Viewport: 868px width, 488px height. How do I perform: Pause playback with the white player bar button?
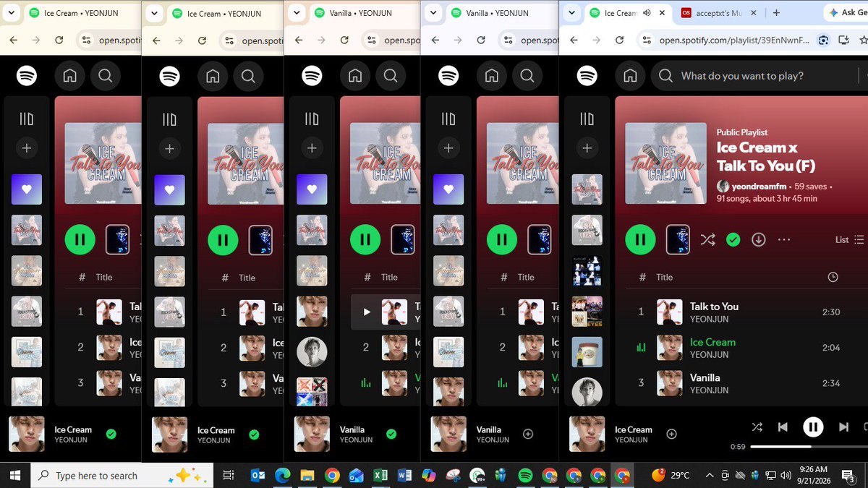pyautogui.click(x=813, y=427)
